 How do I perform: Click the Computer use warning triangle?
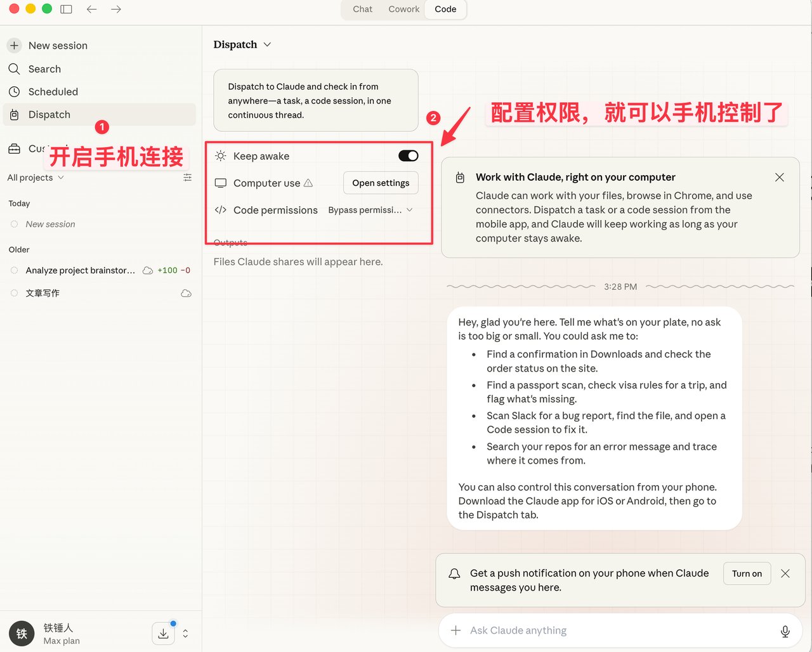[x=308, y=183]
